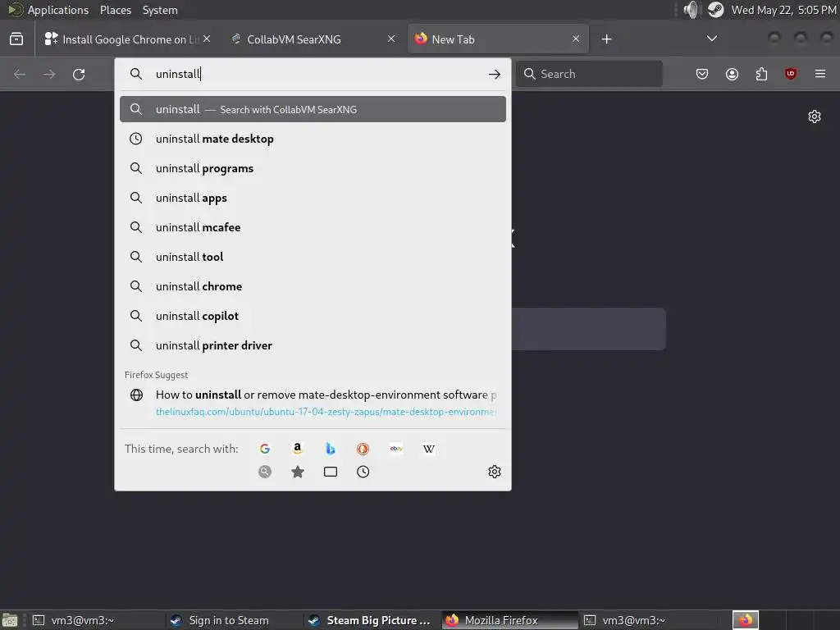Search this time with DuckDuckGo
840x630 pixels.
click(363, 449)
